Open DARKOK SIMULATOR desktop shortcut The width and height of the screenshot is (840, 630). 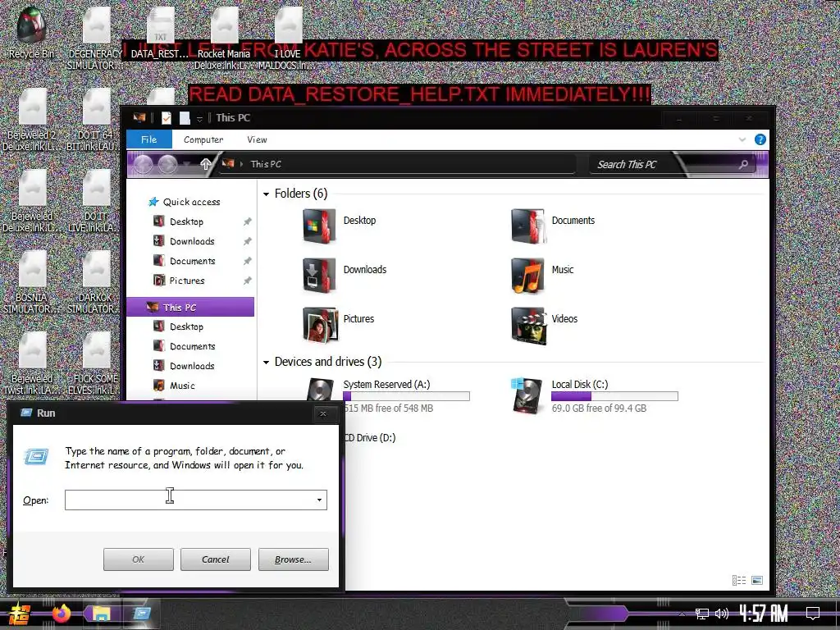click(x=95, y=282)
